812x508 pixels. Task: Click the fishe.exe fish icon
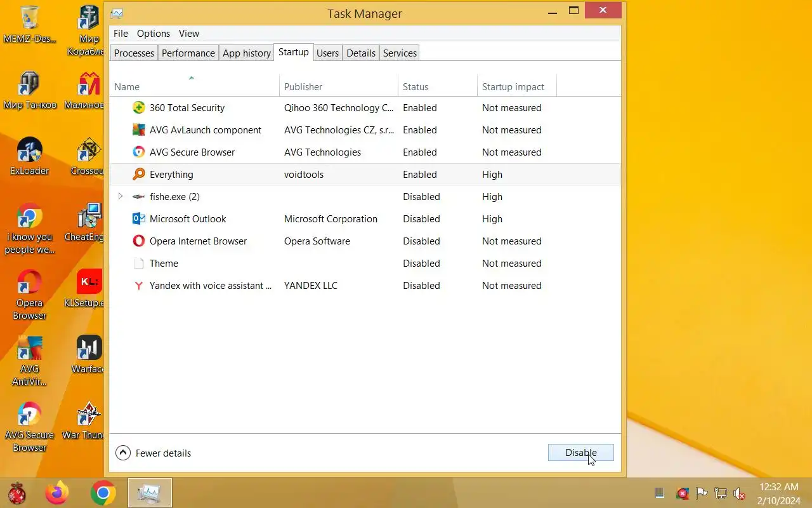coord(138,197)
